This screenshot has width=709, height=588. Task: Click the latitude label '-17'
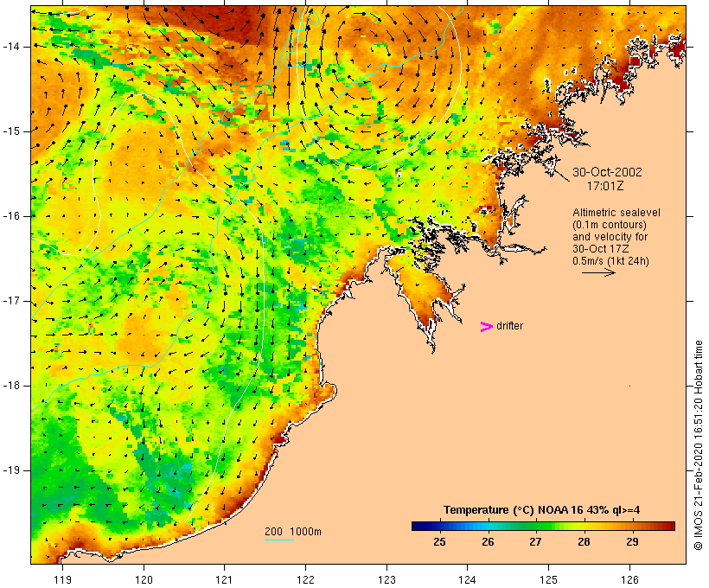pos(10,301)
